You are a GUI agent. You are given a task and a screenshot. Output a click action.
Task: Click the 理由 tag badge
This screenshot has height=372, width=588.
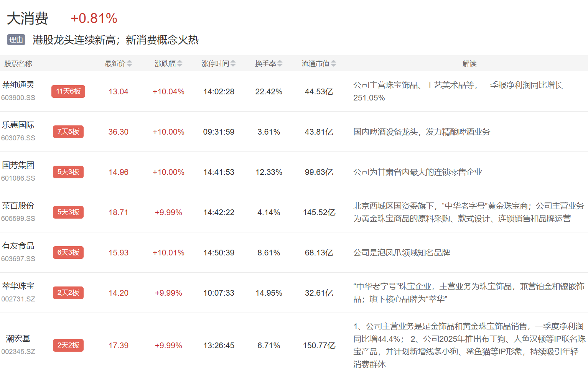click(16, 40)
